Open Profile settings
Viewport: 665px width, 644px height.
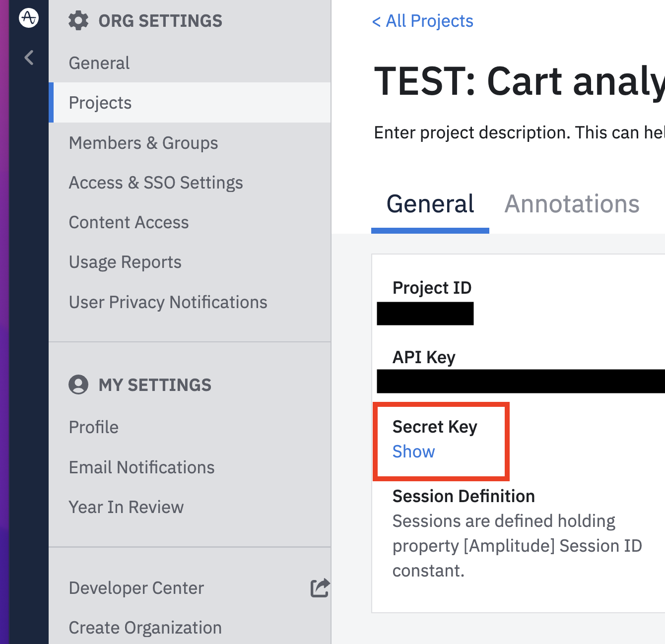tap(94, 427)
